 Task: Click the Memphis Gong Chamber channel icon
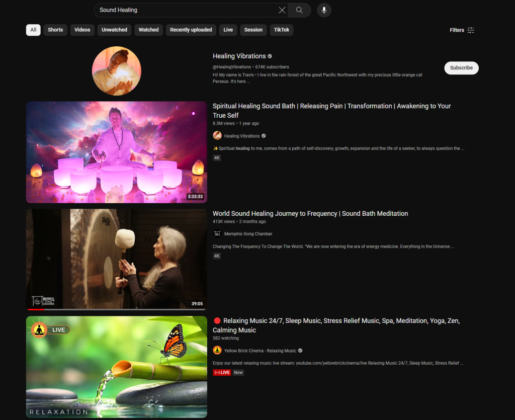217,234
